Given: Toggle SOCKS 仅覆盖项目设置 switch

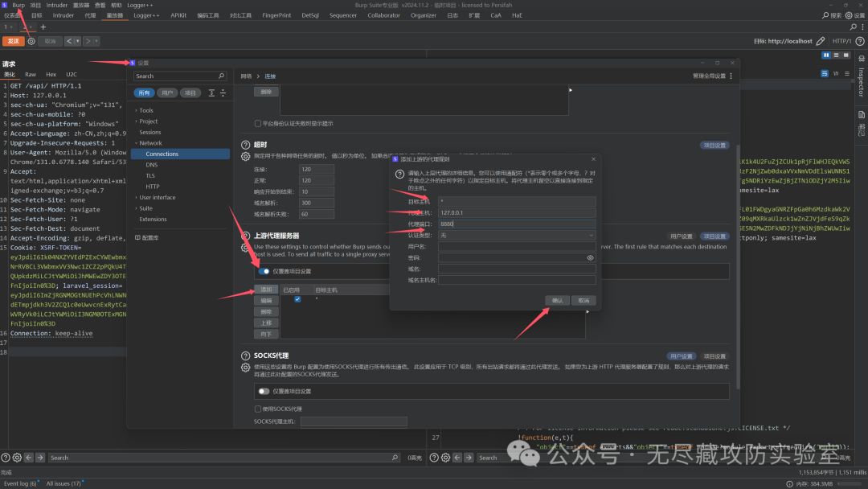Looking at the screenshot, I should point(264,391).
